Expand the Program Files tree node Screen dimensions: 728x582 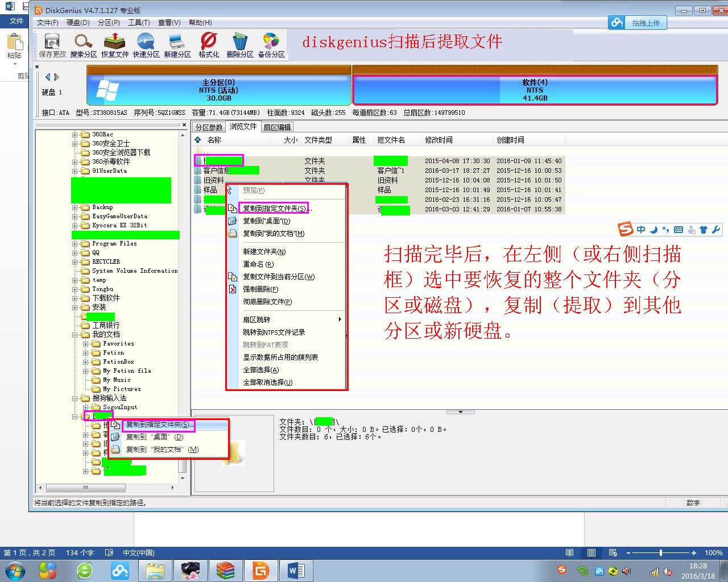pos(75,244)
